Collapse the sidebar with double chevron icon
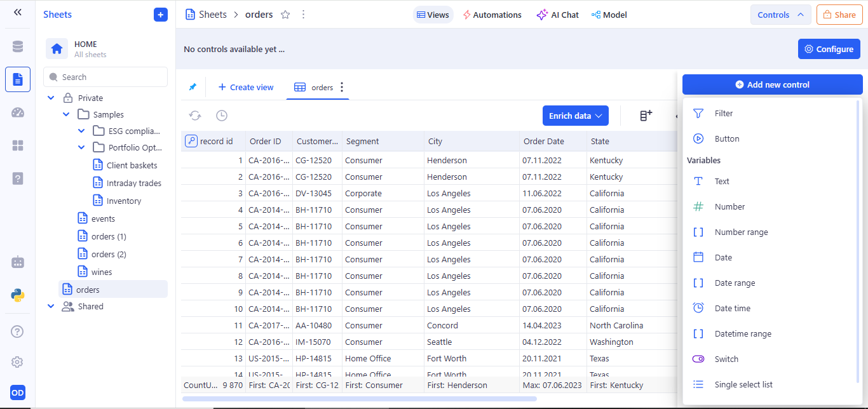The width and height of the screenshot is (868, 409). click(18, 12)
